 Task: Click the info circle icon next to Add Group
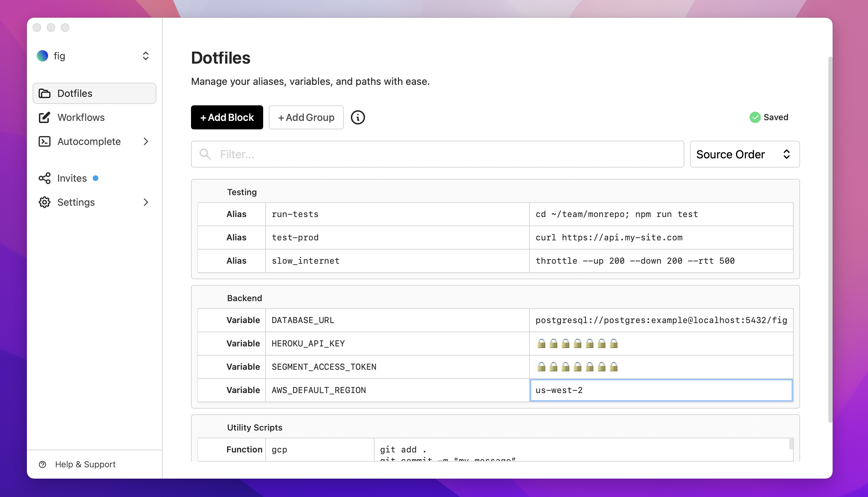[358, 117]
